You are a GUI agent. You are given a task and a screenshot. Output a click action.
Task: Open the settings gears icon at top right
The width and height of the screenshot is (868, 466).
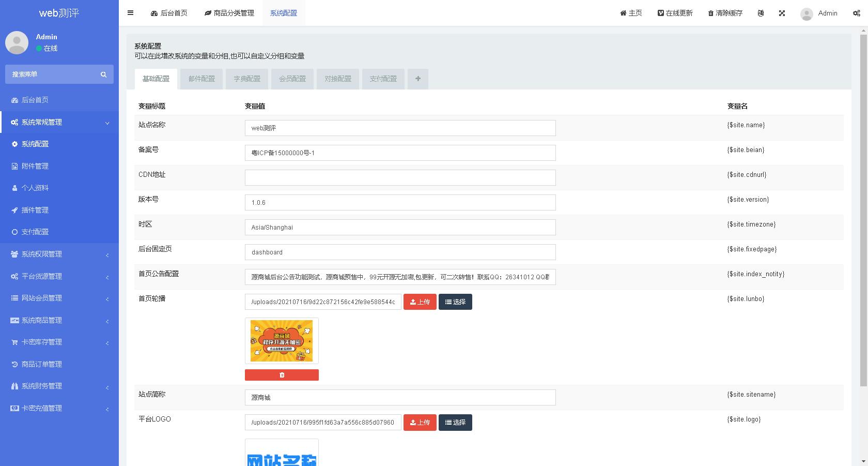click(x=856, y=13)
